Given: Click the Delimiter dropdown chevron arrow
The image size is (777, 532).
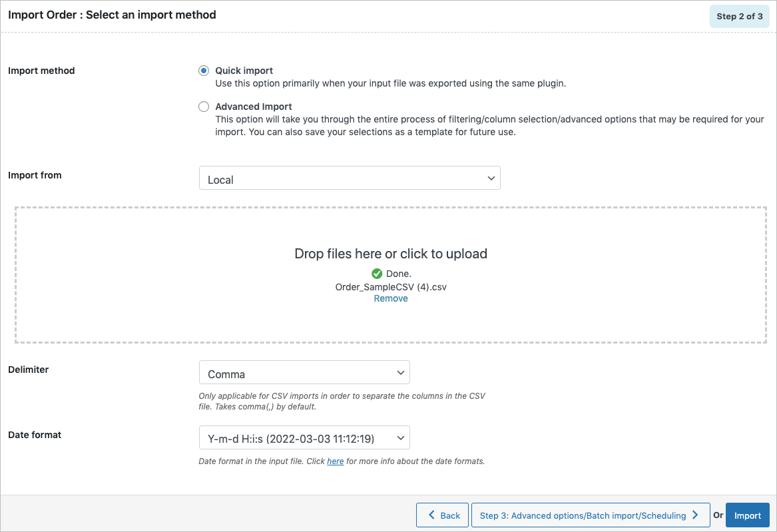Looking at the screenshot, I should [x=401, y=372].
